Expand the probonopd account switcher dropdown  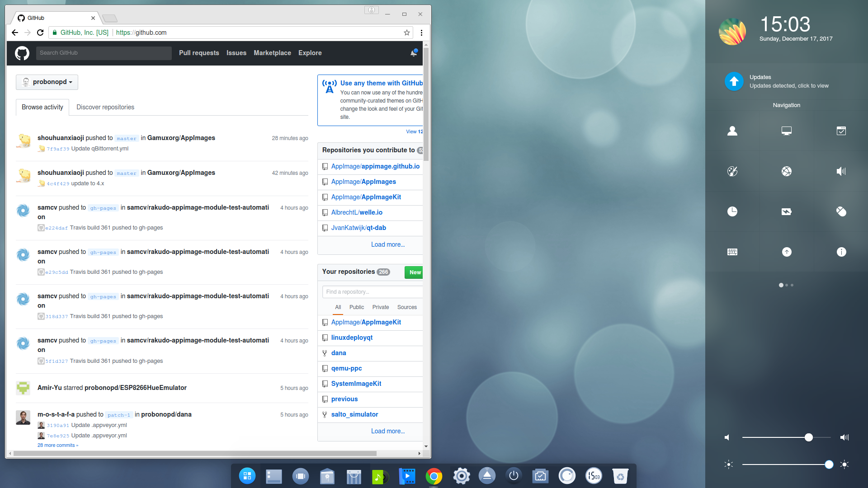(x=47, y=82)
